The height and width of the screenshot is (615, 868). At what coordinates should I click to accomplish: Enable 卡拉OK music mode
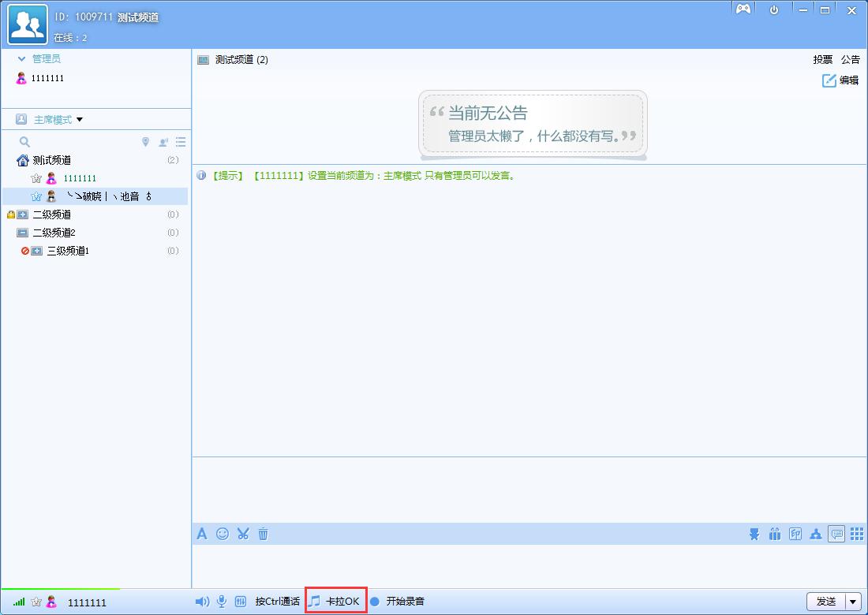(x=335, y=601)
